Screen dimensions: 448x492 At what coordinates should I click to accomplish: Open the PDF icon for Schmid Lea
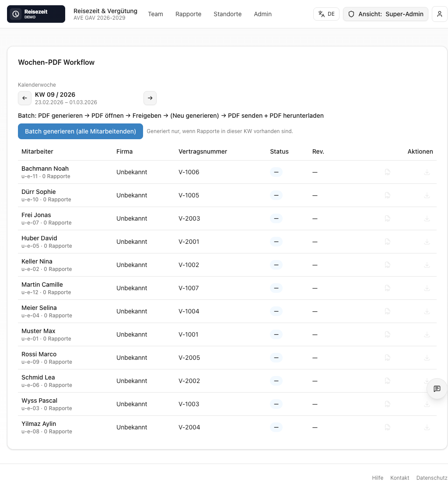point(387,381)
